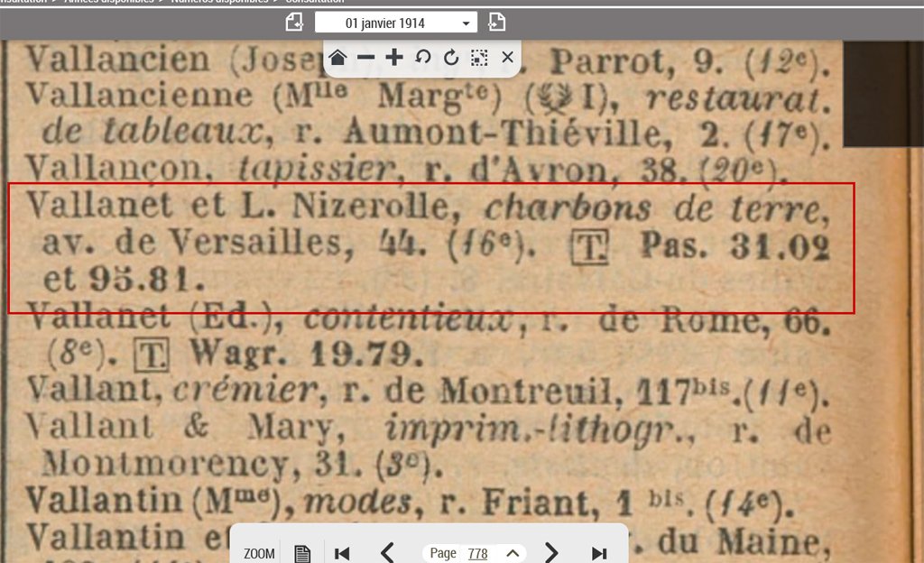Go to the previous issue icon
This screenshot has width=924, height=563.
[x=294, y=23]
